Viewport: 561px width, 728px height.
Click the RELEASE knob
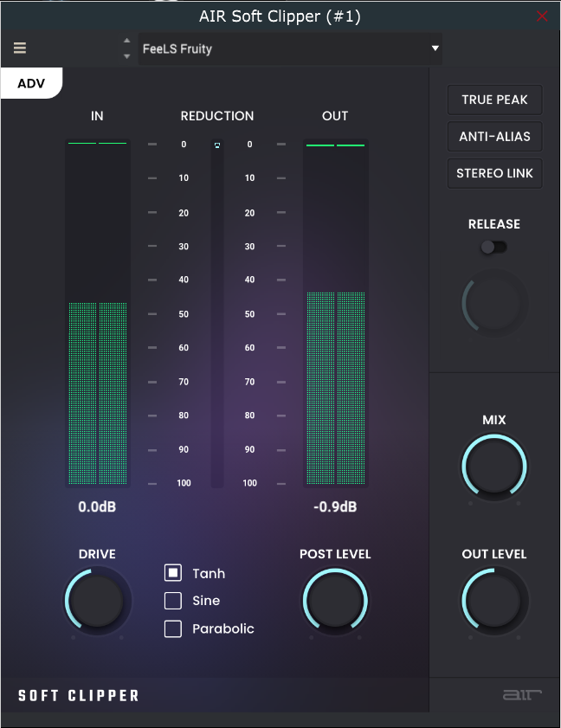(x=494, y=303)
